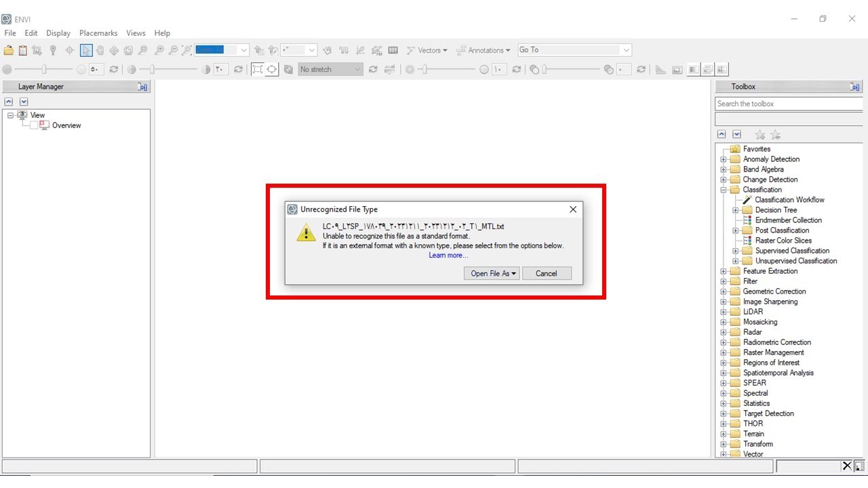Open the File menu
The image size is (868, 488).
point(10,33)
